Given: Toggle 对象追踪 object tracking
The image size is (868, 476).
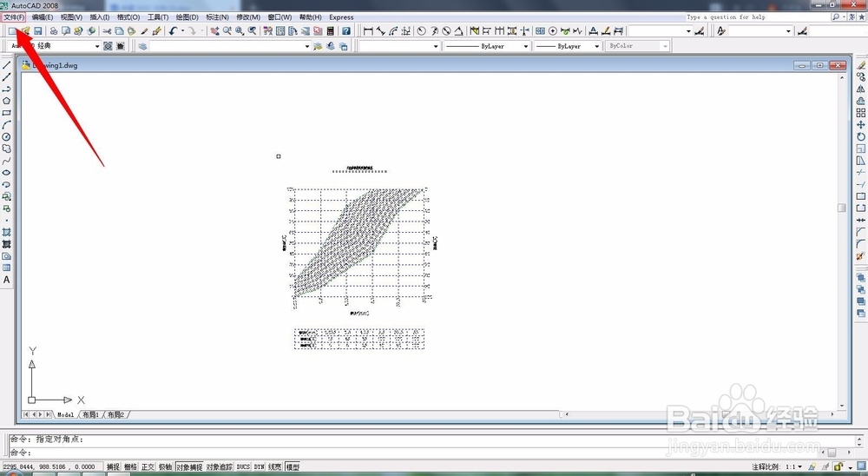Looking at the screenshot, I should (x=220, y=467).
